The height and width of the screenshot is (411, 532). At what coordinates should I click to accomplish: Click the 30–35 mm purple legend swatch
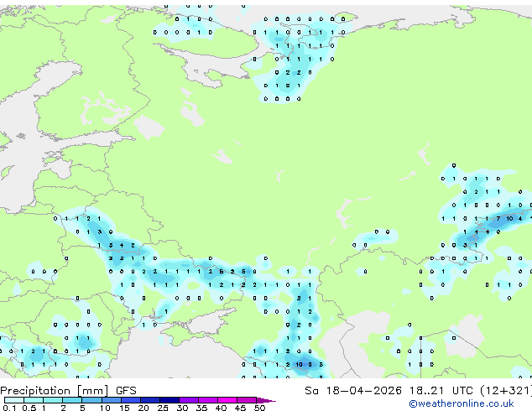189,400
